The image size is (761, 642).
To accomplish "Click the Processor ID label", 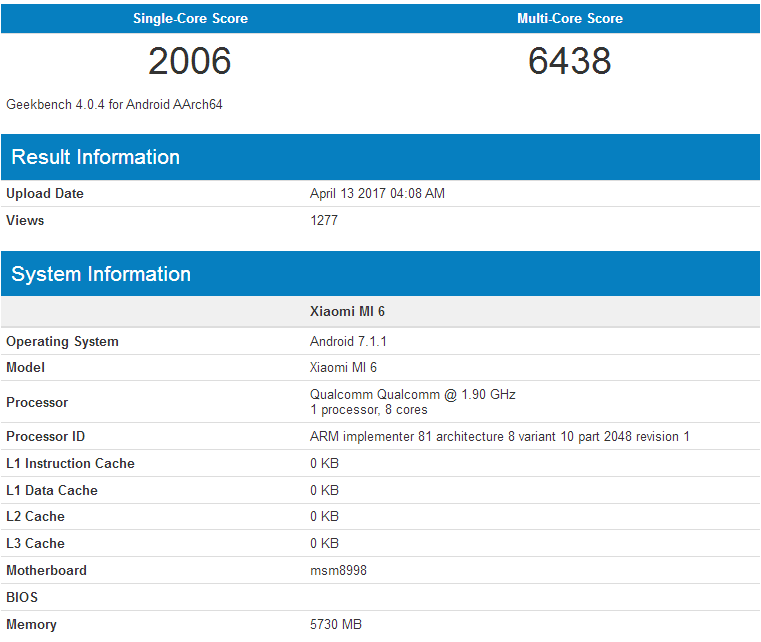I will tap(45, 437).
